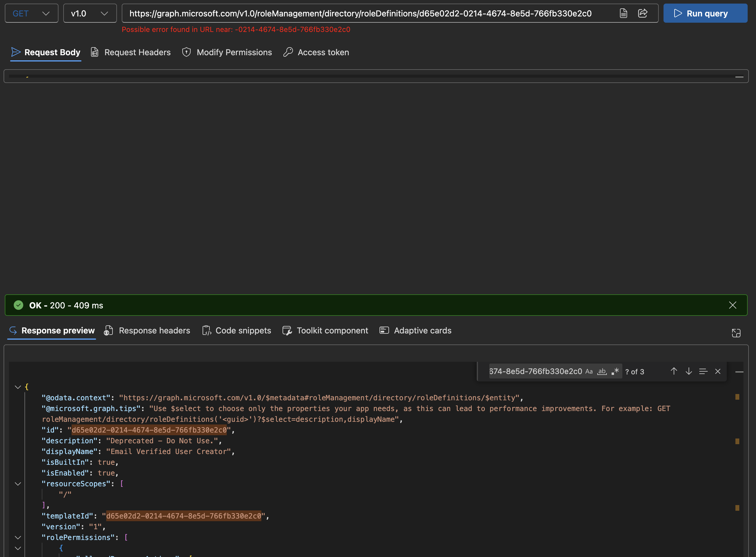Image resolution: width=756 pixels, height=557 pixels.
Task: Dismiss the OK 200 status banner
Action: (732, 305)
